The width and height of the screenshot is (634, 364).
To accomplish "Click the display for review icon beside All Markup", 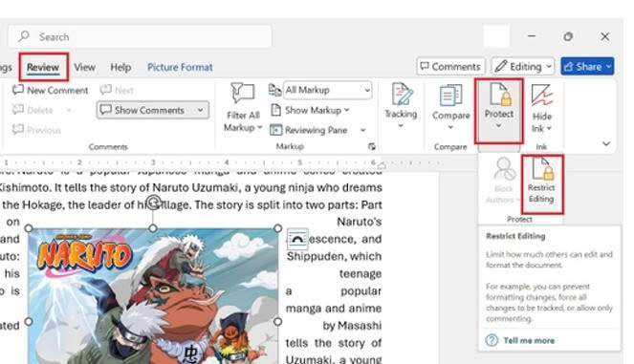I will [x=275, y=90].
